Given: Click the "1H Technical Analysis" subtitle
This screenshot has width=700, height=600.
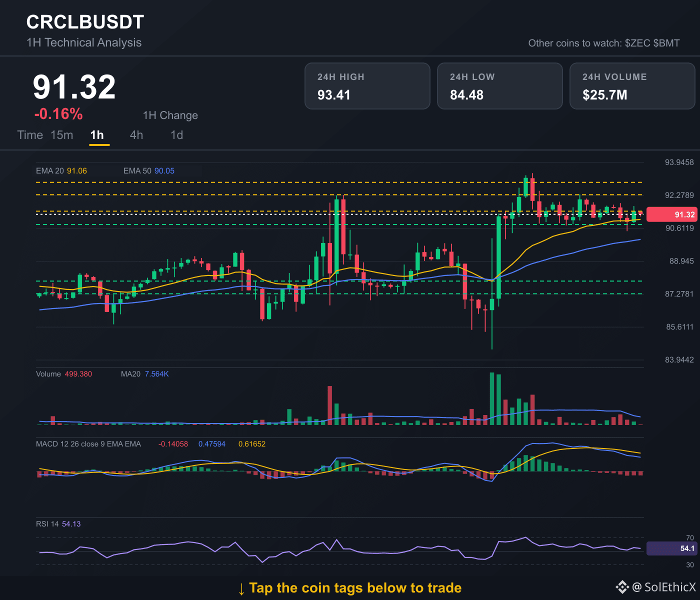Looking at the screenshot, I should (84, 42).
